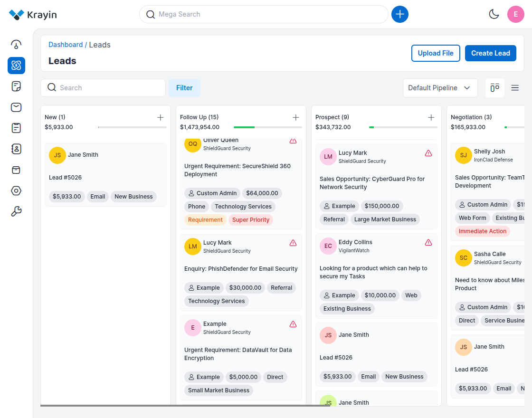532x418 pixels.
Task: Click the Negotiation (3) column title
Action: 471,117
